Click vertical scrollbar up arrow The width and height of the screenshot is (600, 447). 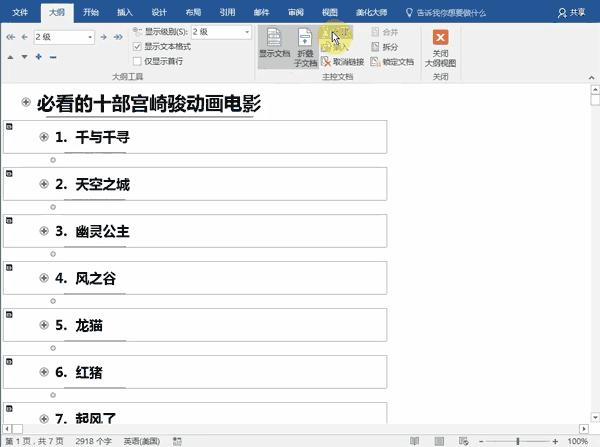(595, 90)
